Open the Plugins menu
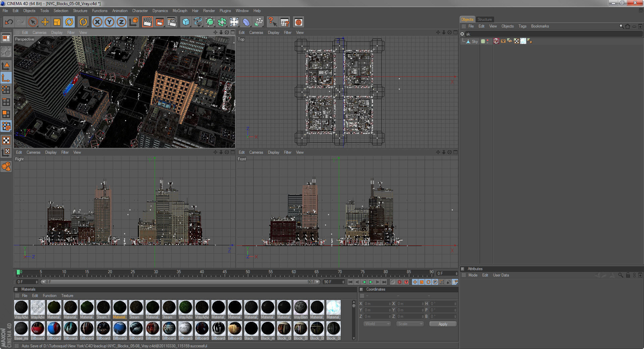Screen dimensions: 644x349 coord(225,11)
